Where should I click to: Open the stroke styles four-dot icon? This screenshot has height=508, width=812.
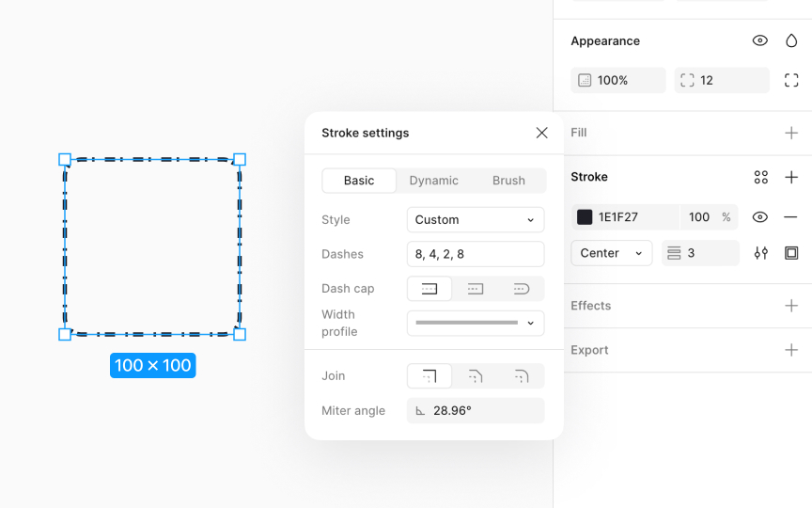coord(760,177)
